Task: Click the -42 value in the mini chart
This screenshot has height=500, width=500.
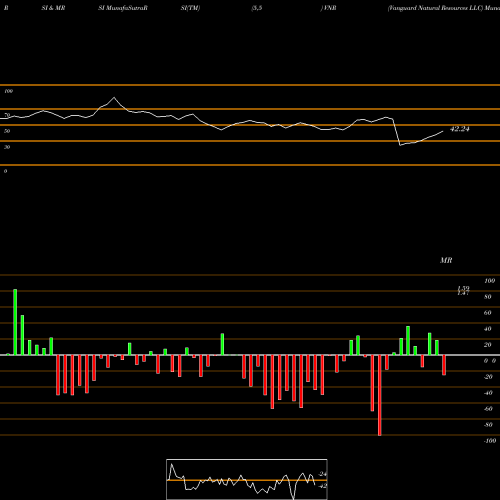Action: click(x=322, y=486)
